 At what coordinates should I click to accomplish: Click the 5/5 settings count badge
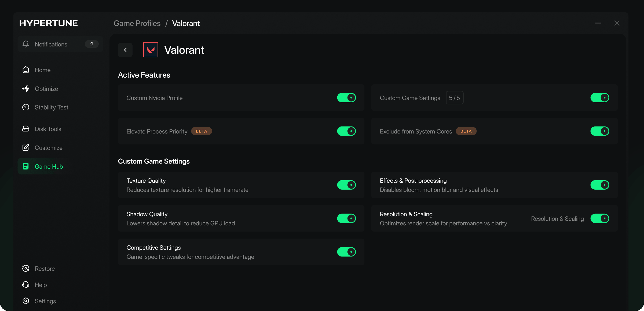tap(455, 98)
